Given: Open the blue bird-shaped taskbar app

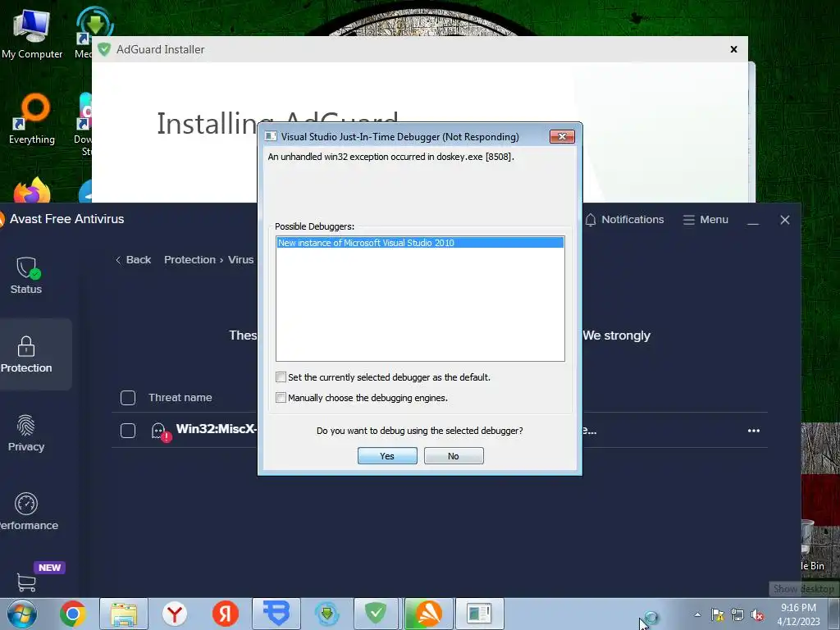Looking at the screenshot, I should coord(276,614).
